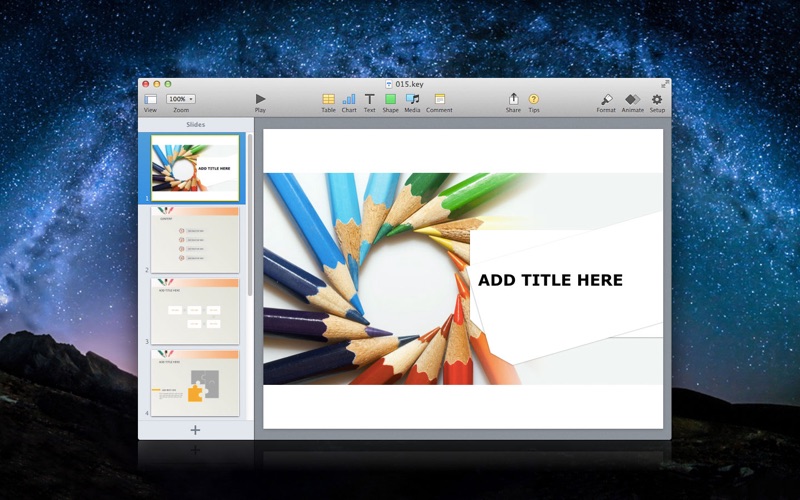Insert a Text box
This screenshot has width=800, height=500.
[x=369, y=100]
